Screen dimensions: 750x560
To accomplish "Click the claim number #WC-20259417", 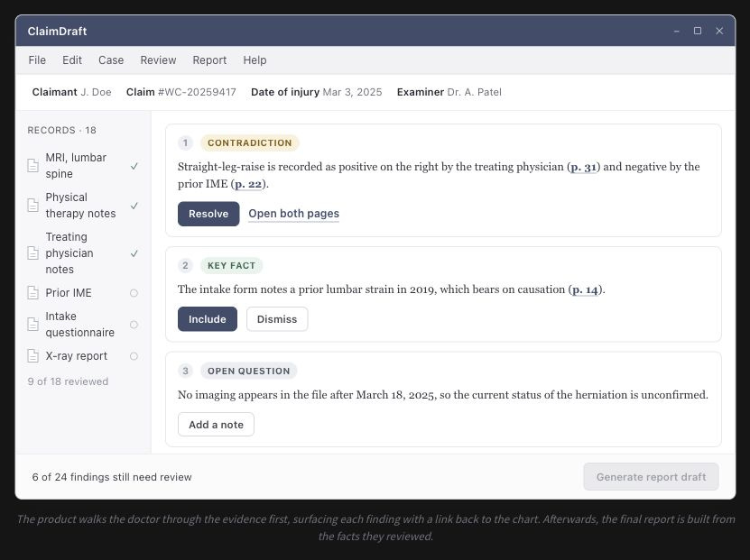I will 197,92.
